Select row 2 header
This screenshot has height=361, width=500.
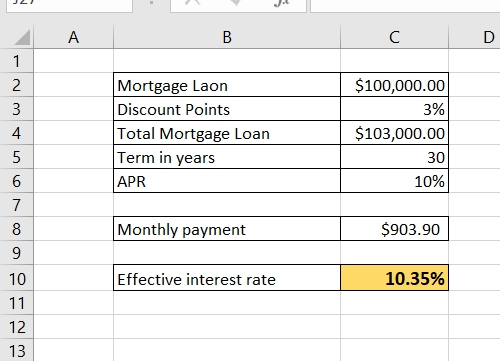coord(17,85)
